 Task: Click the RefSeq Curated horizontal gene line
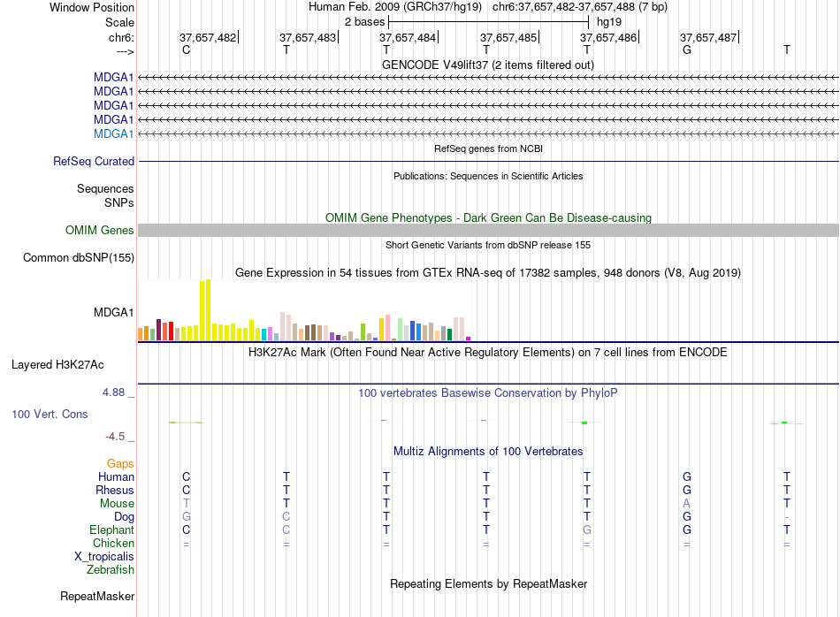[x=489, y=161]
